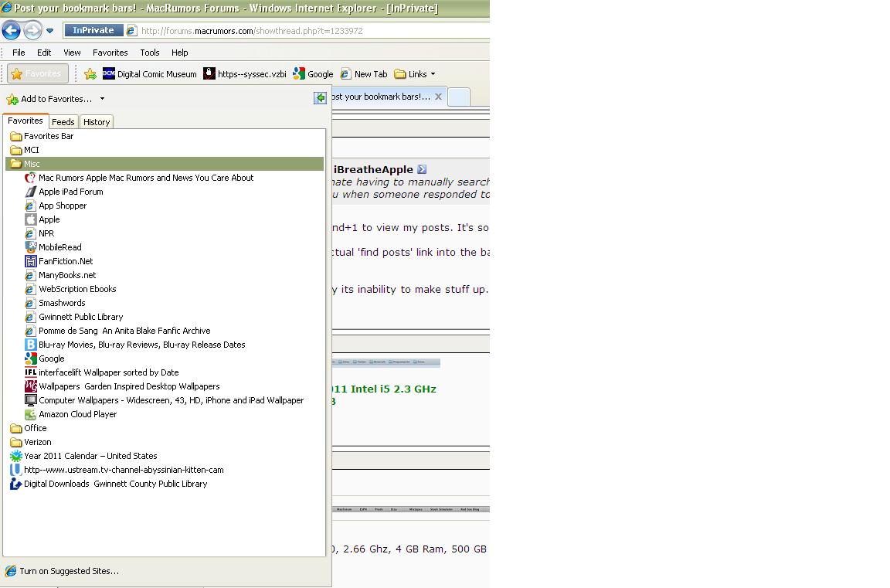Image resolution: width=890 pixels, height=588 pixels.
Task: Click the Back navigation arrow button
Action: point(12,30)
